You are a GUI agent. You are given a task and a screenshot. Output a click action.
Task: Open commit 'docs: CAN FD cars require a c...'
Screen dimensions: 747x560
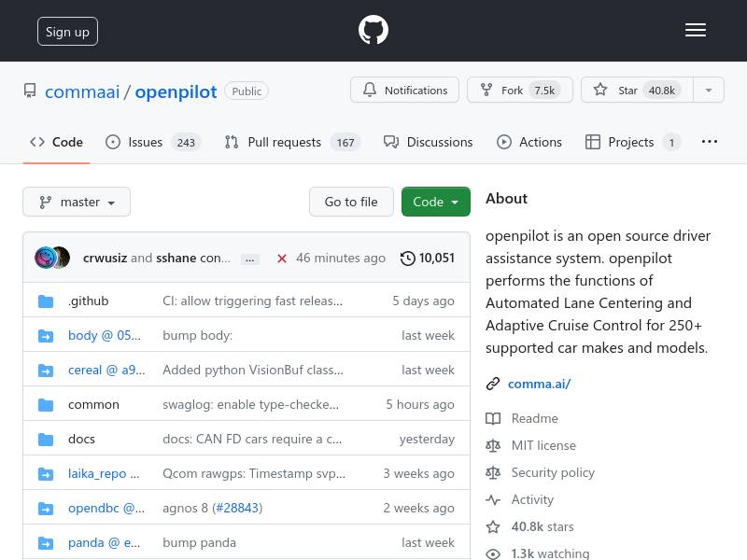click(x=252, y=439)
